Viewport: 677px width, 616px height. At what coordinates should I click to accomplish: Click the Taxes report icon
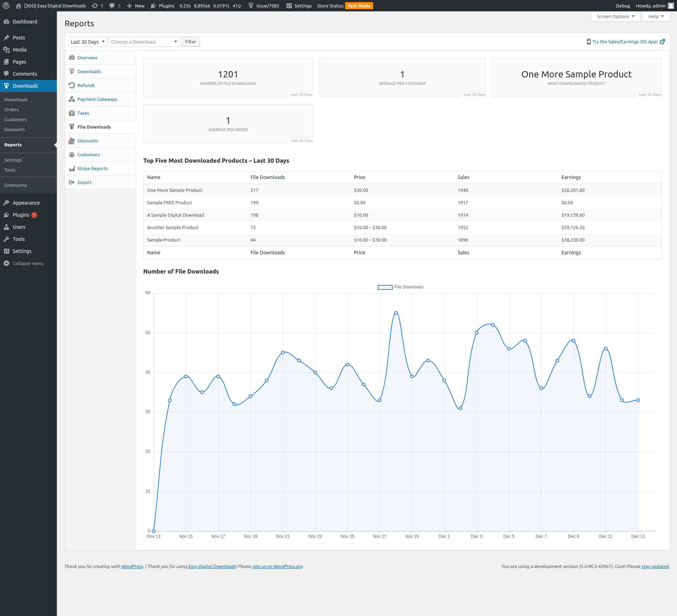click(72, 113)
